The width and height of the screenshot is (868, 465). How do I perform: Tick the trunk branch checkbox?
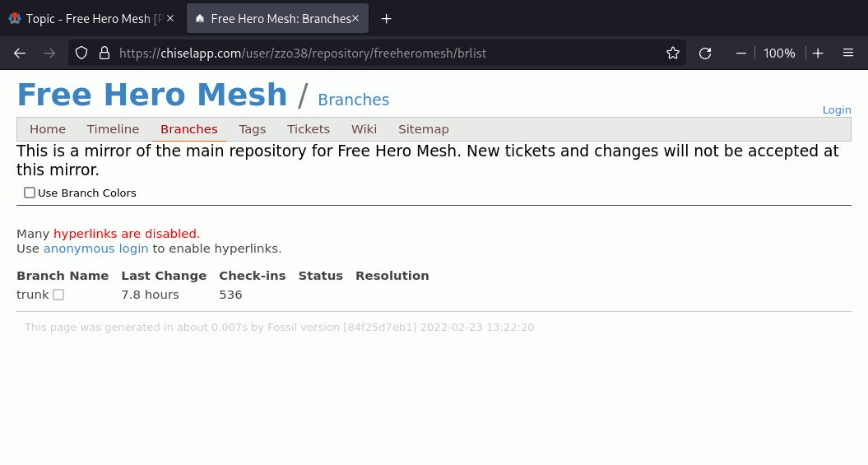click(x=58, y=295)
